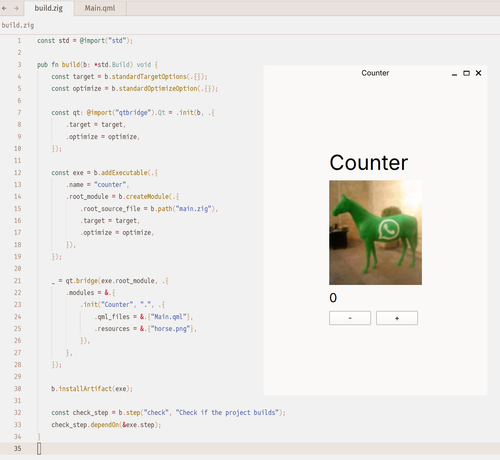
Task: Click the "main.zig" path string
Action: point(194,209)
